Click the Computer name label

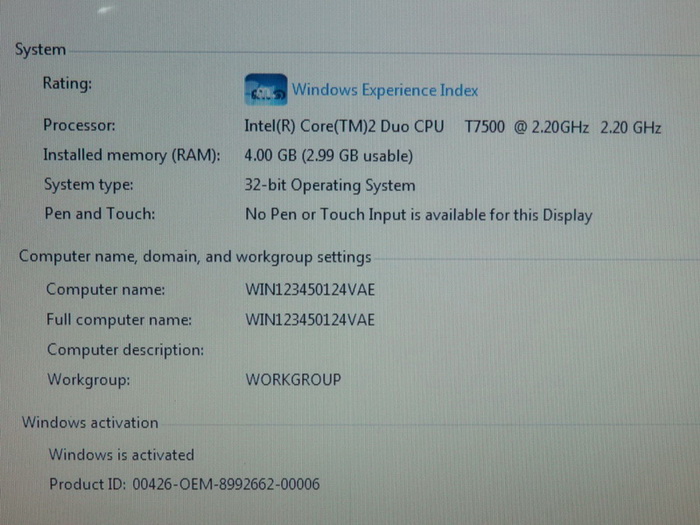coord(106,289)
